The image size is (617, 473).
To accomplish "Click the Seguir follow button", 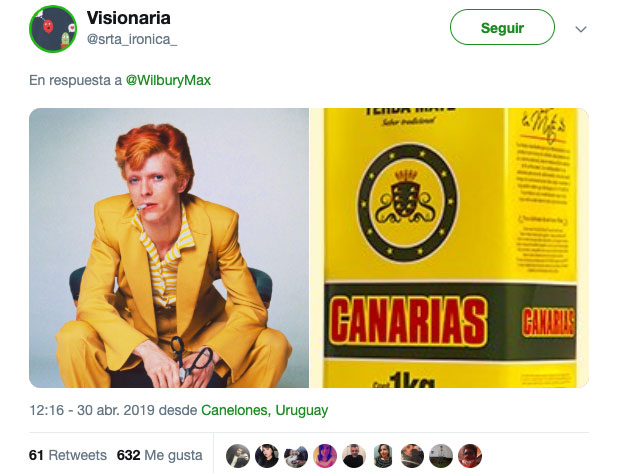I will pyautogui.click(x=502, y=27).
